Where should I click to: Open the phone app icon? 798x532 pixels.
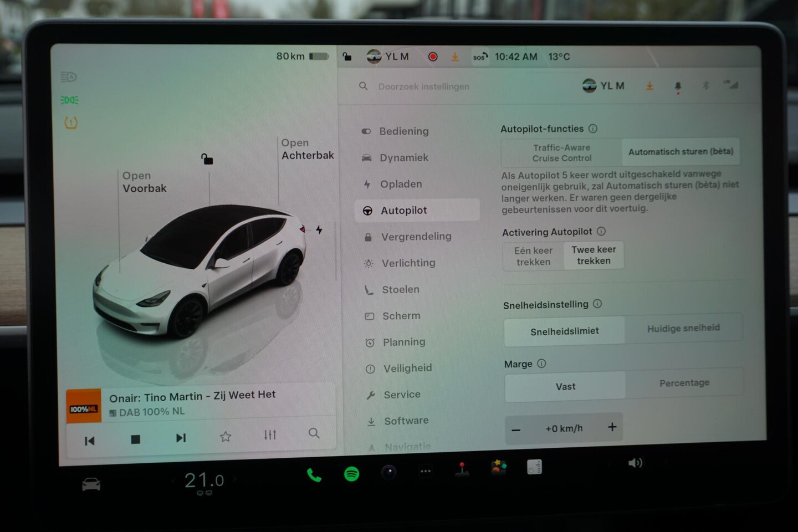[314, 475]
